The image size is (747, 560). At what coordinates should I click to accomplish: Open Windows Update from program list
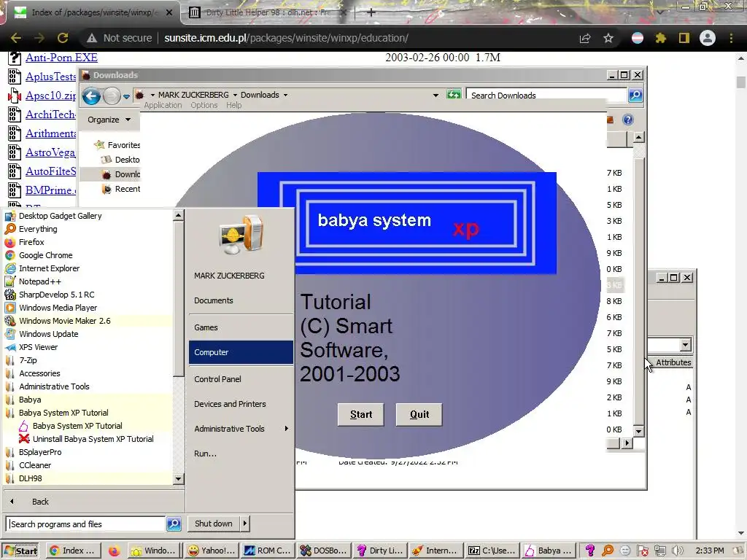pos(48,334)
